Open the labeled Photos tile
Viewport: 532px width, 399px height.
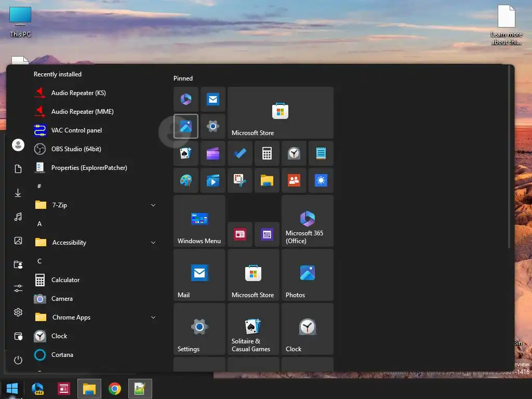click(x=308, y=275)
